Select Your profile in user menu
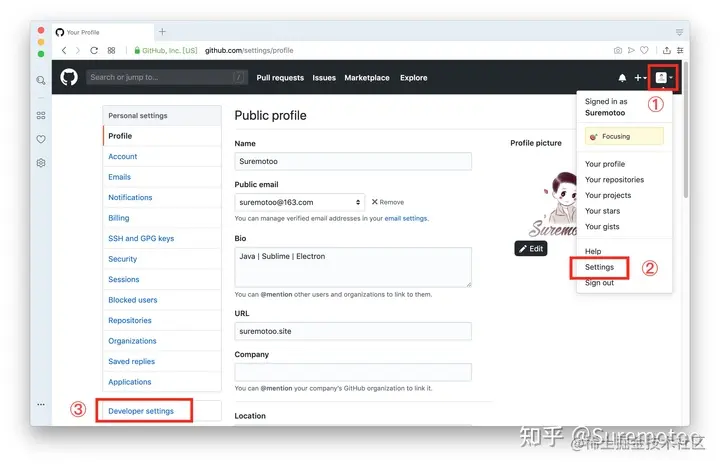Viewport: 720px width, 466px height. [x=605, y=164]
